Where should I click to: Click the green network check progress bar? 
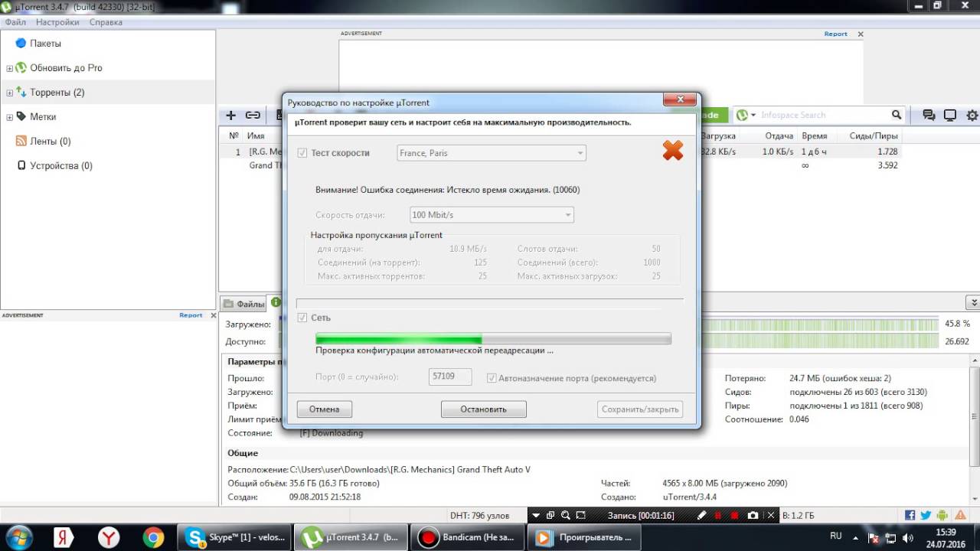coord(494,339)
